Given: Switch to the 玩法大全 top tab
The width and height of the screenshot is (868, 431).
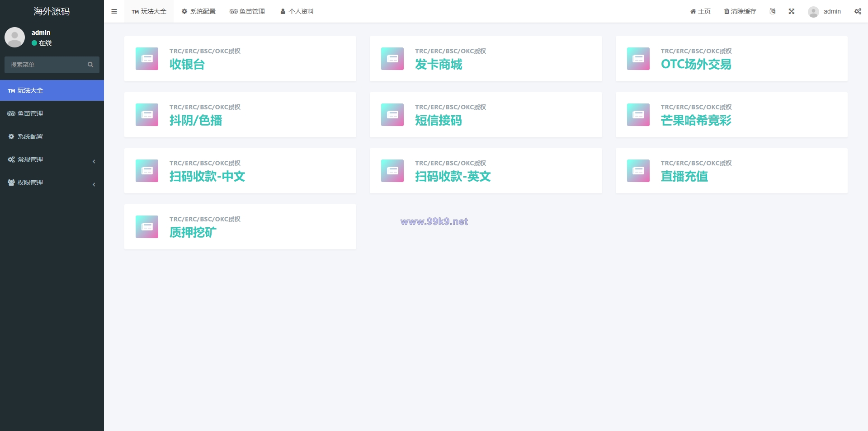Looking at the screenshot, I should pos(149,11).
